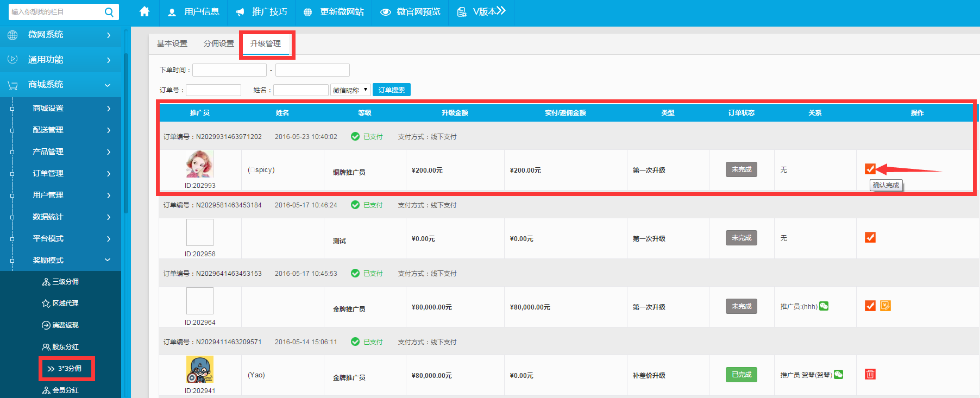
Task: Click 补差价升级 type cell
Action: (x=649, y=375)
